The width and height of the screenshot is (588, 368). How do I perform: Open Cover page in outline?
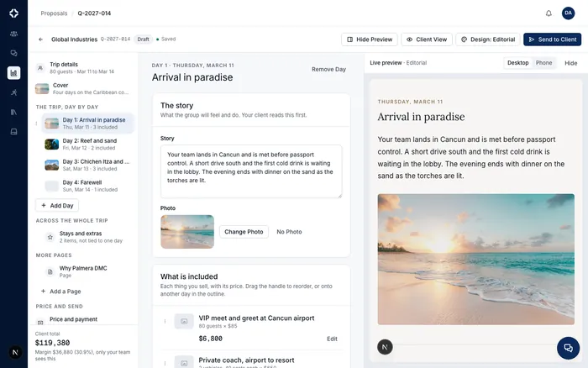pyautogui.click(x=83, y=88)
